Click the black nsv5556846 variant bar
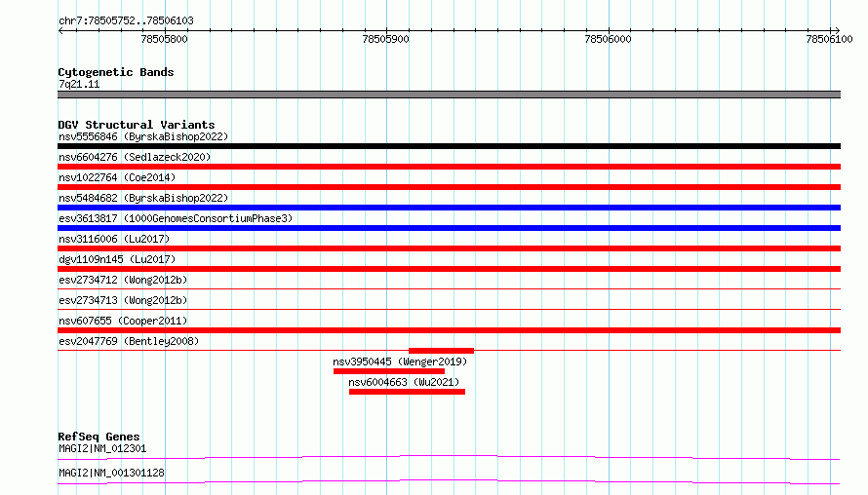Screen dimensions: 868x495 tap(449, 146)
